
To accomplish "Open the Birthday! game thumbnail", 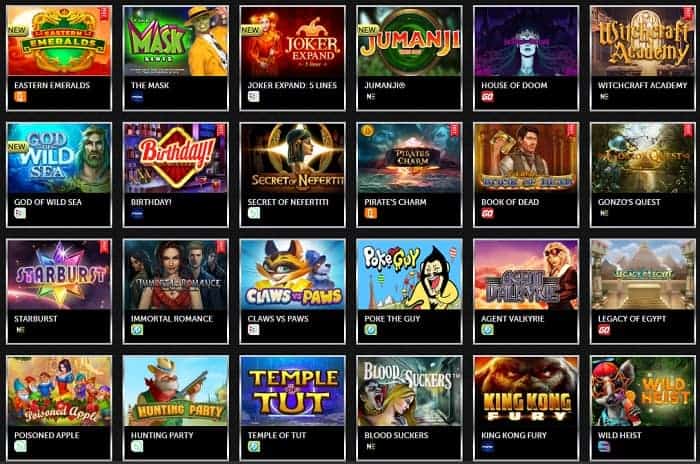I will click(175, 159).
